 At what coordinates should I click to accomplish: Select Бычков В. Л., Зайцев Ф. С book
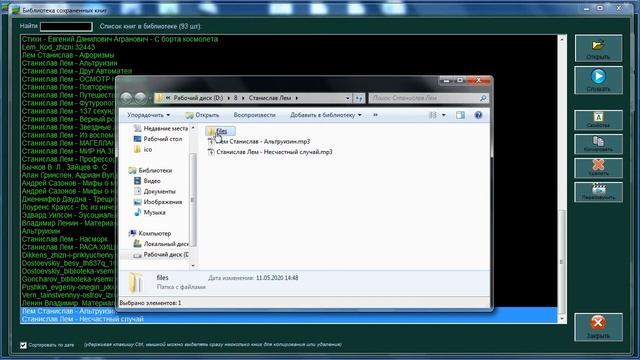pos(64,167)
